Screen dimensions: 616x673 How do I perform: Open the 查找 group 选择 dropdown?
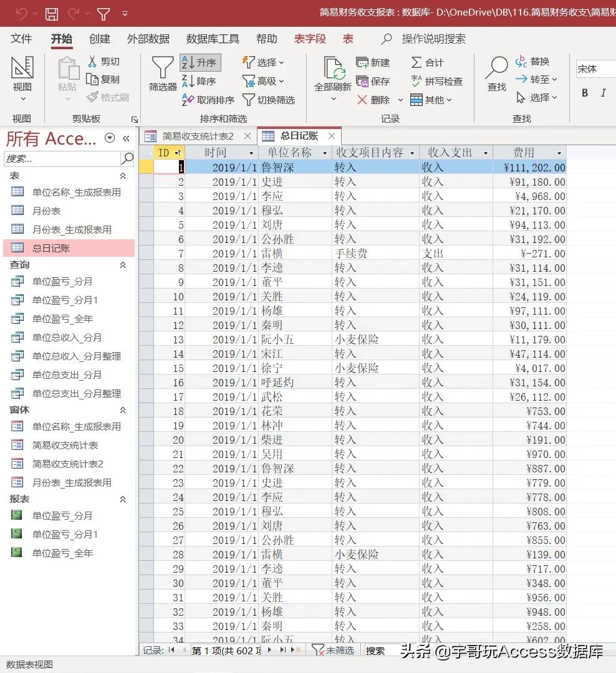pos(537,98)
